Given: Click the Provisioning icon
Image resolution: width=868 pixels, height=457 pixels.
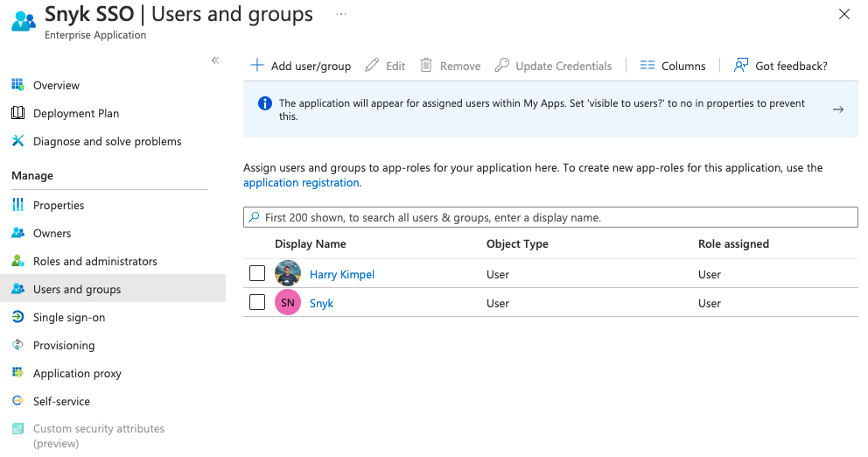Looking at the screenshot, I should point(17,345).
